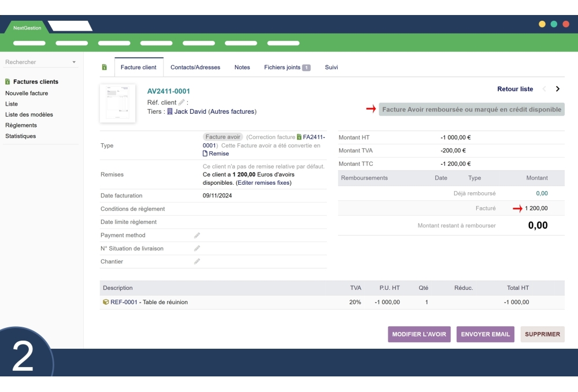This screenshot has height=392, width=578.
Task: Click the pencil icon next to Chantier
Action: coord(197,261)
